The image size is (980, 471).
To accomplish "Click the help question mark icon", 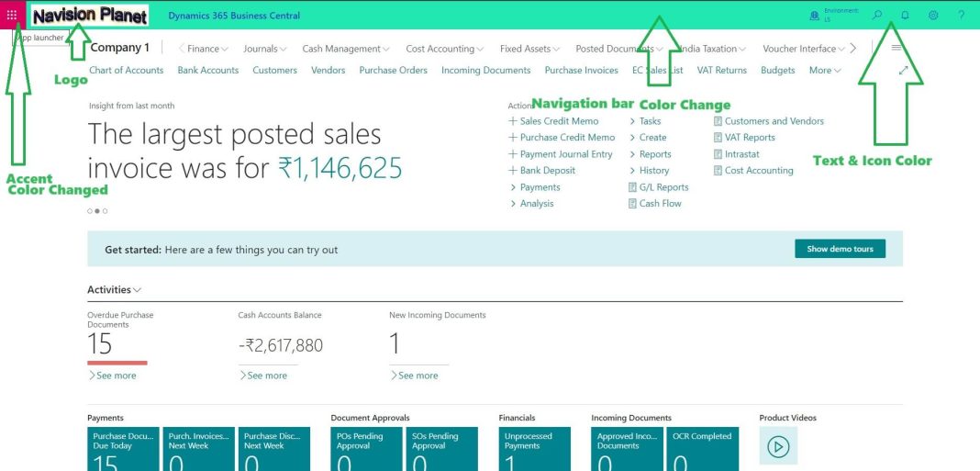I will coord(962,16).
